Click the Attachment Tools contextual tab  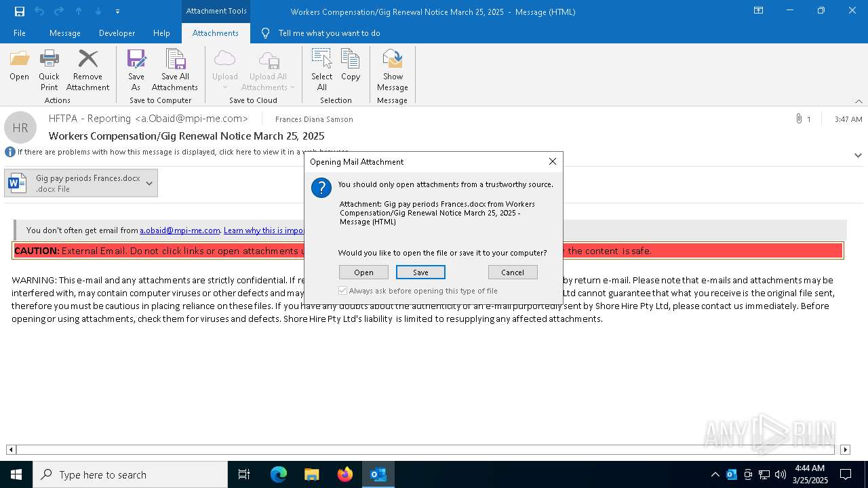click(x=216, y=11)
